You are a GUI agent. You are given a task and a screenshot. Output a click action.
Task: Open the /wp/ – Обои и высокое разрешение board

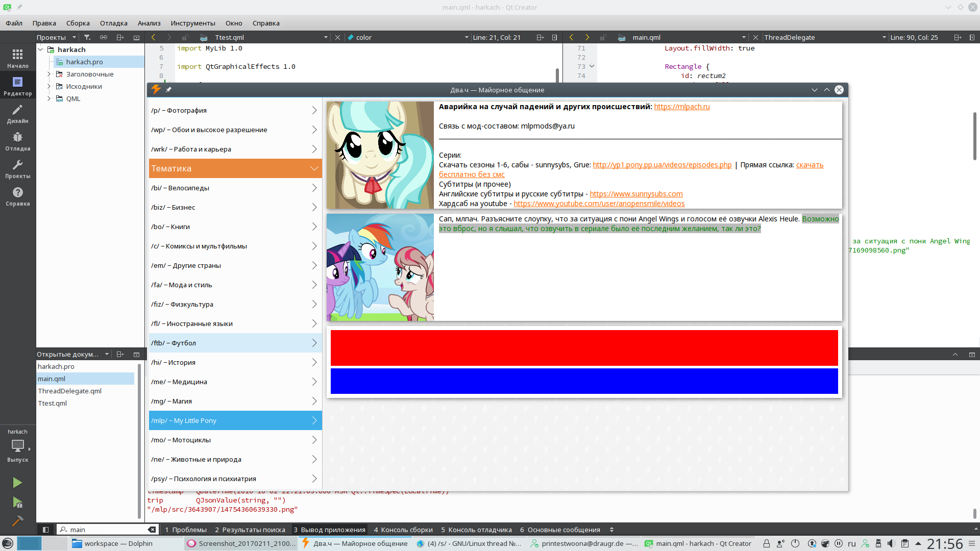(235, 130)
